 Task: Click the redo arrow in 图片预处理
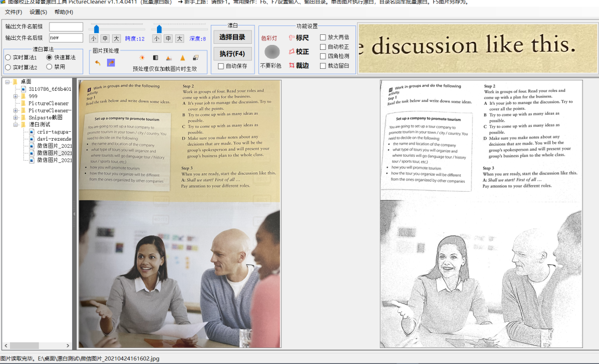coord(111,63)
